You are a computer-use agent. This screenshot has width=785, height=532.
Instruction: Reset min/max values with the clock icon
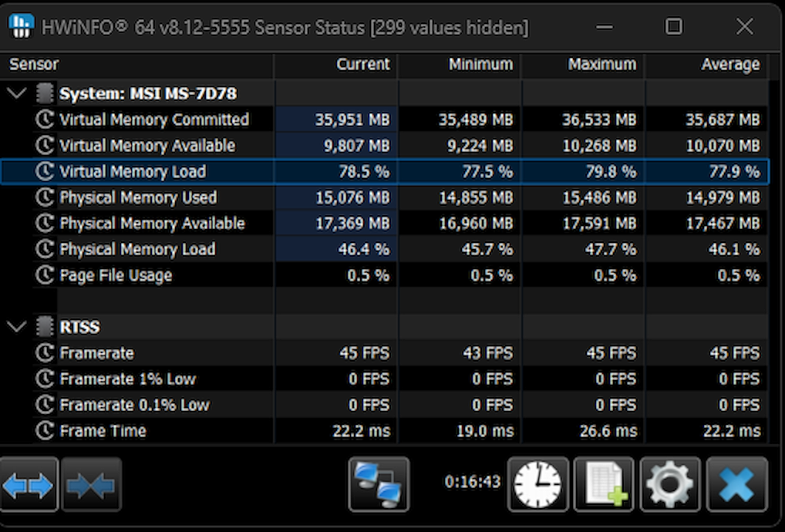(537, 484)
